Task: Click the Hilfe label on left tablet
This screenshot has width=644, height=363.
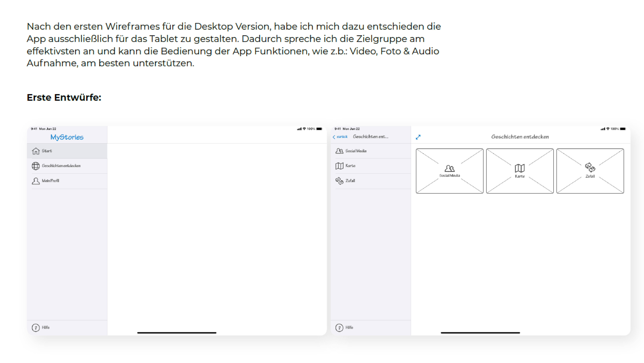Action: click(x=46, y=328)
